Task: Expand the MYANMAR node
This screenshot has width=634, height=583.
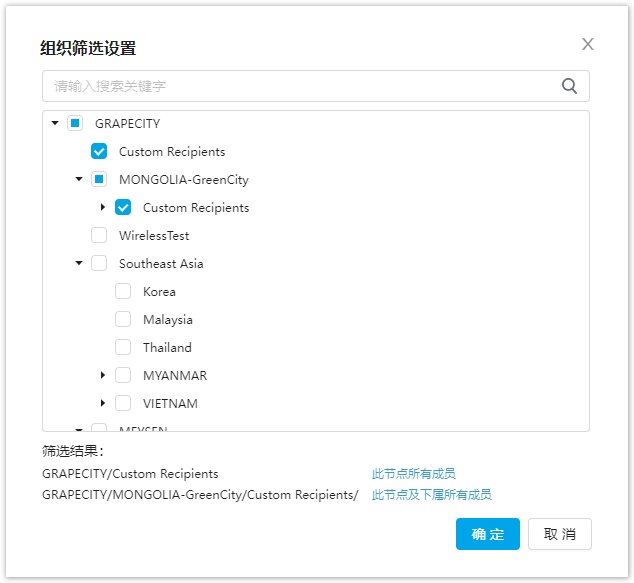Action: [x=103, y=375]
